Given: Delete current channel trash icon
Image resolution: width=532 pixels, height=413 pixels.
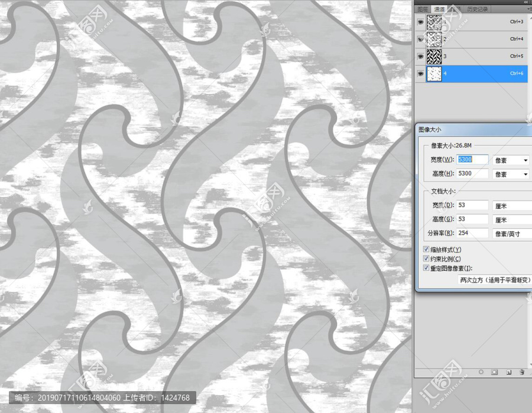Looking at the screenshot, I should pos(522,372).
